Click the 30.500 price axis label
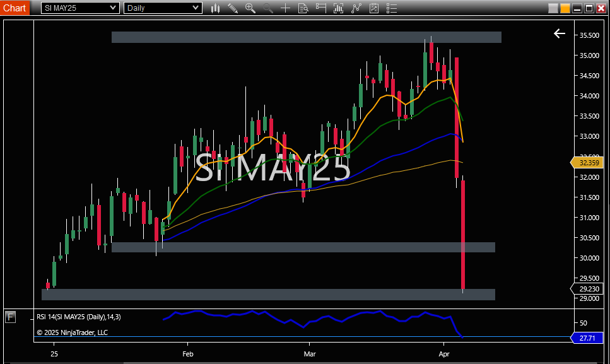 click(589, 238)
